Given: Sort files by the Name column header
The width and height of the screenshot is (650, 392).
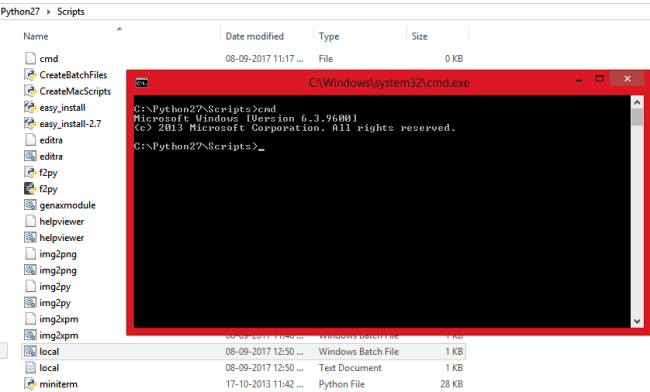Looking at the screenshot, I should (x=36, y=36).
